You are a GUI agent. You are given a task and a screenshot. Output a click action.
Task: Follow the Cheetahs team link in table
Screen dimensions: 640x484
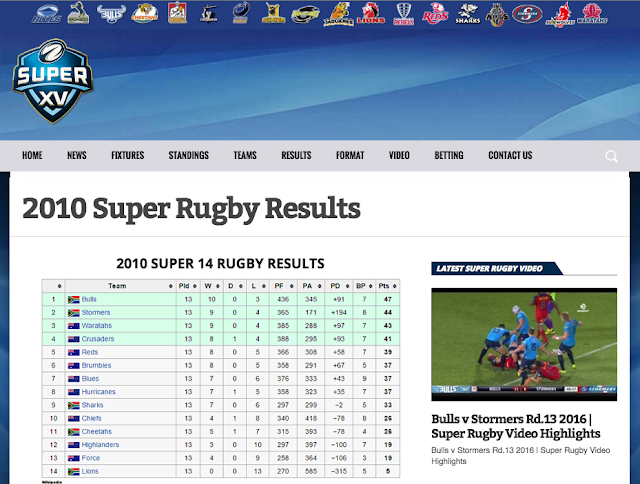pyautogui.click(x=97, y=432)
